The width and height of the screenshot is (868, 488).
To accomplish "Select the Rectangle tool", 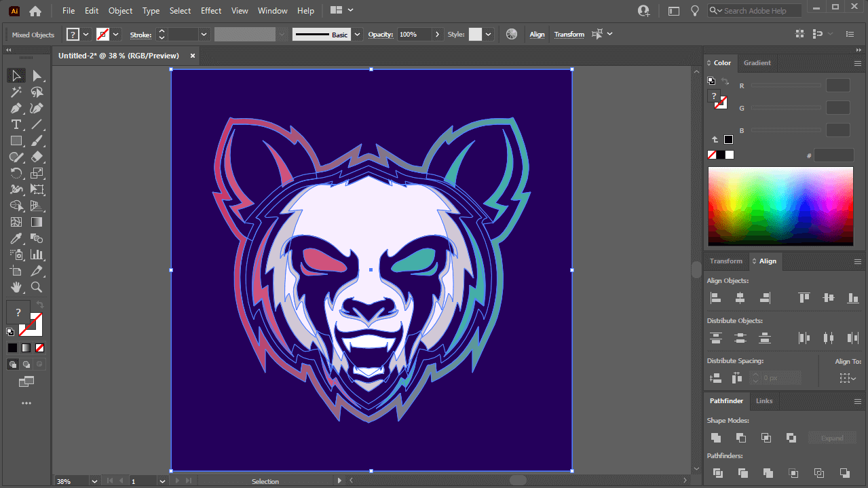I will pyautogui.click(x=16, y=141).
